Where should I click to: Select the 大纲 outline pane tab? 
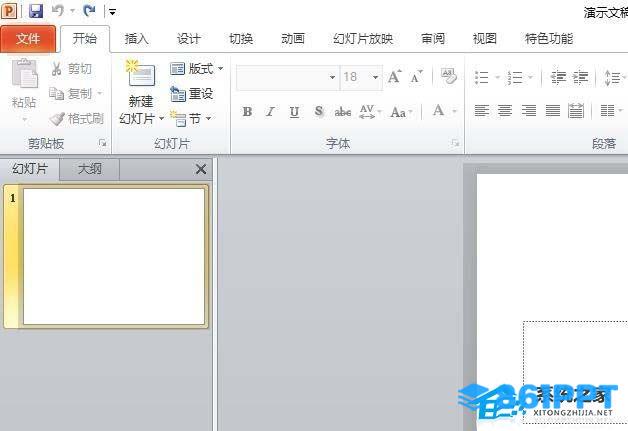[89, 169]
